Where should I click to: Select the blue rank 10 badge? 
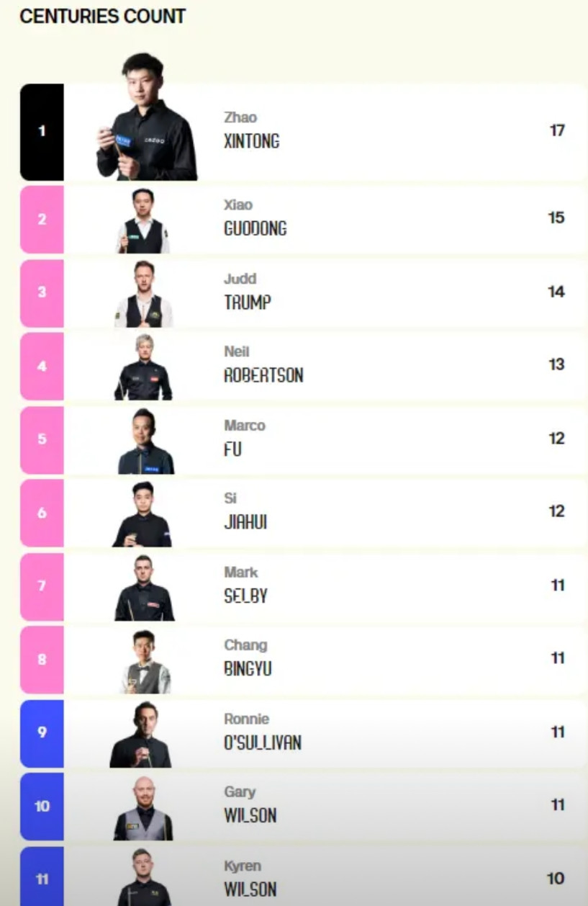pyautogui.click(x=42, y=807)
